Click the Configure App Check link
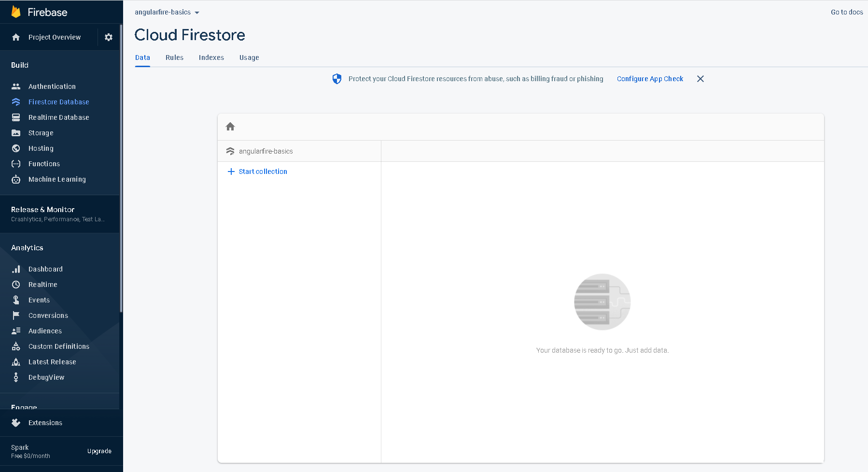The image size is (868, 472). pyautogui.click(x=650, y=79)
